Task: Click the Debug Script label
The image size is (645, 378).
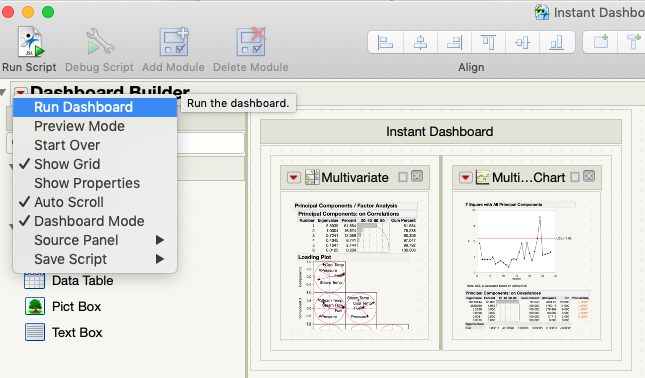Action: [x=99, y=67]
